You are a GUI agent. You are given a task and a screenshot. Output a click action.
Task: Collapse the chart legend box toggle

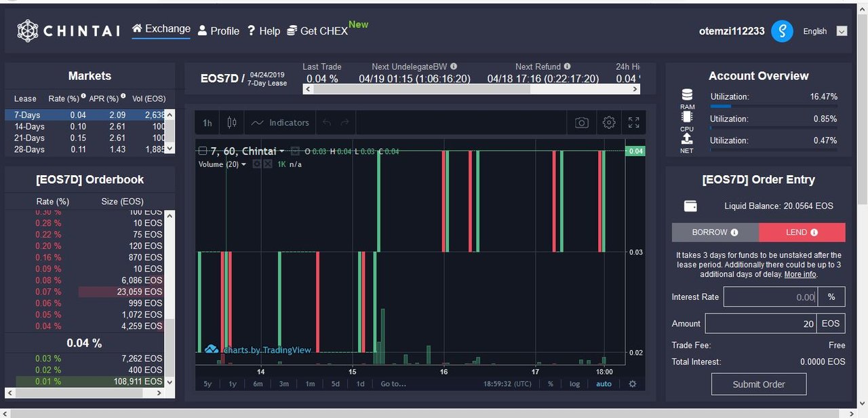pos(202,151)
